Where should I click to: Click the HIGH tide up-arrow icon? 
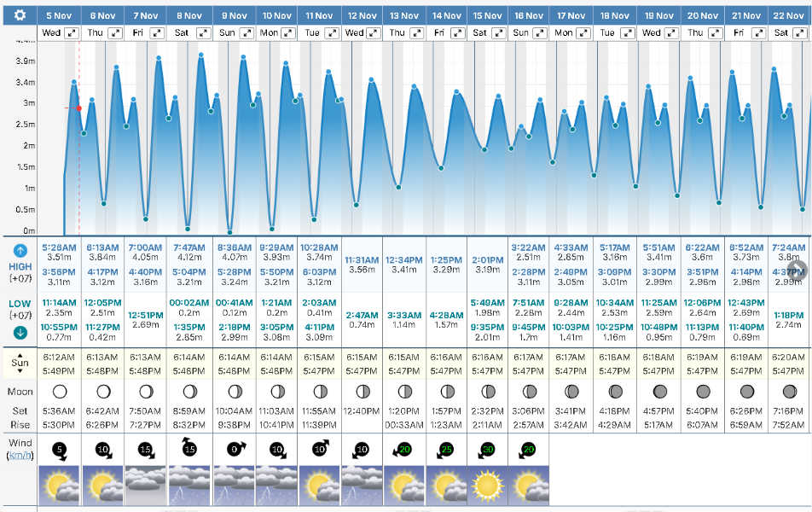[20, 251]
